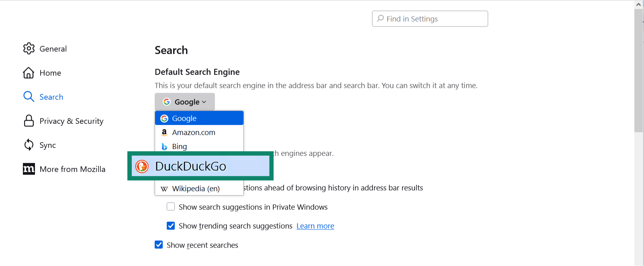Click the Search magnifier icon in sidebar
The image size is (644, 266).
click(29, 97)
